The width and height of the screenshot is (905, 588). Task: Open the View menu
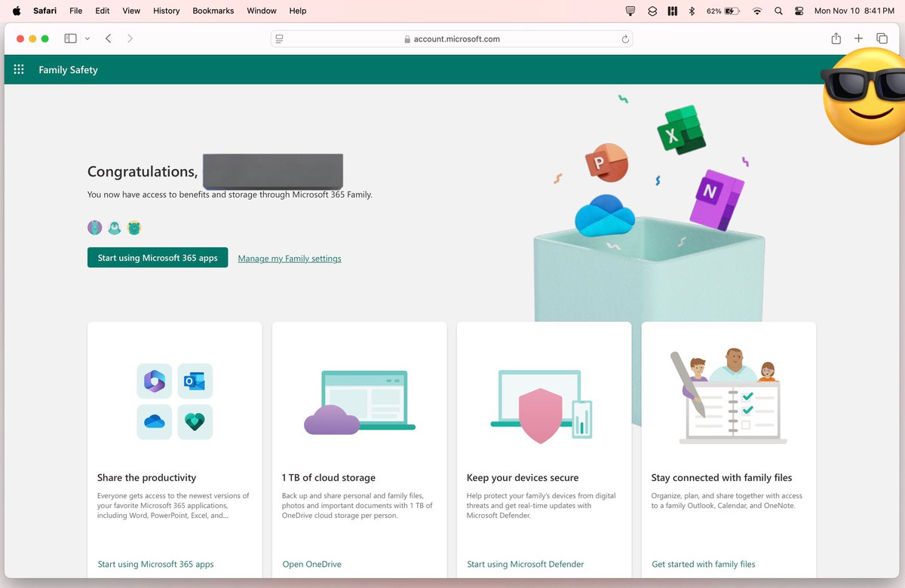coord(131,11)
